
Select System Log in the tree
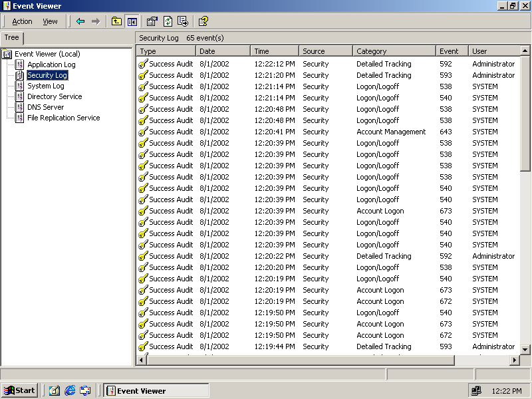(x=45, y=86)
